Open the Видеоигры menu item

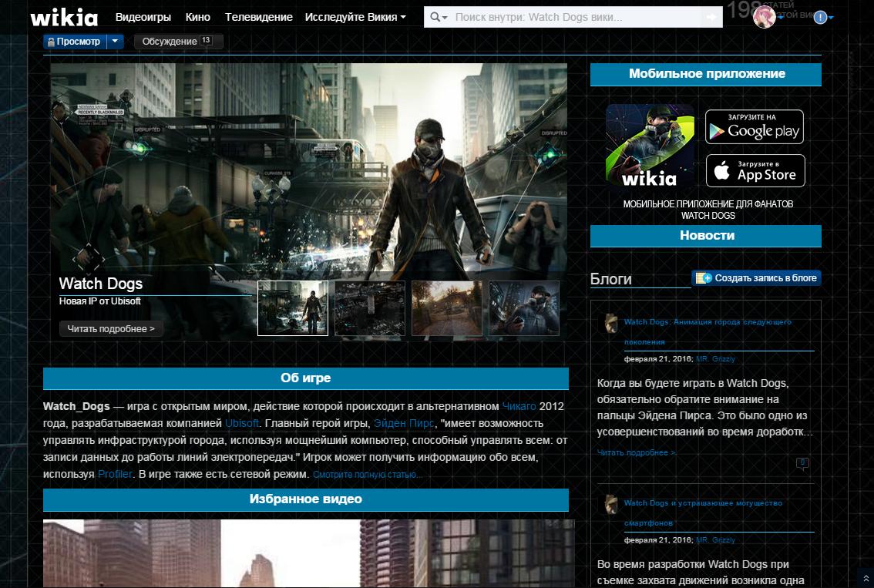point(143,17)
